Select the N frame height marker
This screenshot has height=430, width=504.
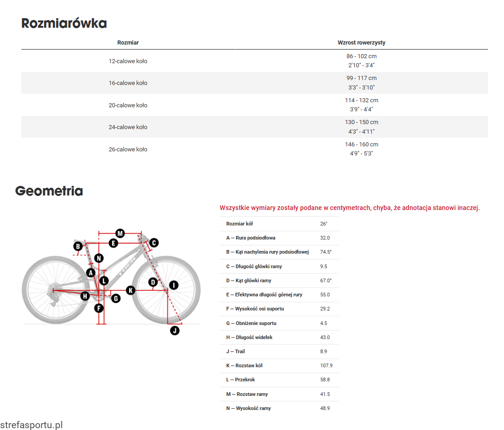pos(99,259)
